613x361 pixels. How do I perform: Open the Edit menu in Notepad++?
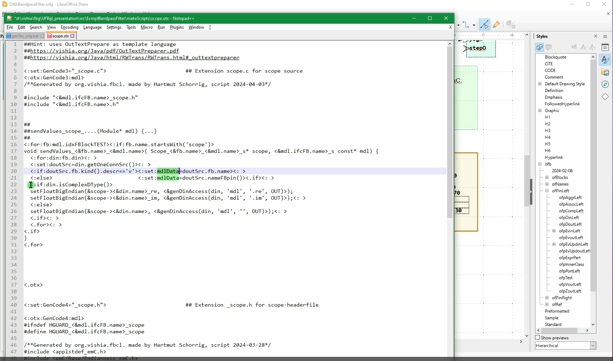coord(21,27)
